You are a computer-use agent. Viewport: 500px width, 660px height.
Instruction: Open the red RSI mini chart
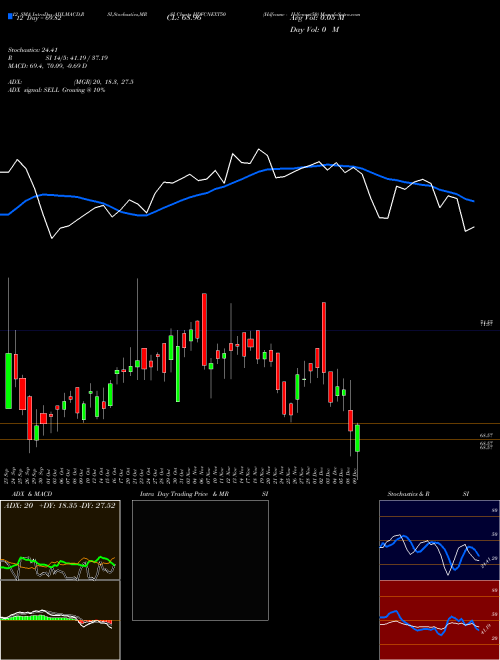click(439, 620)
